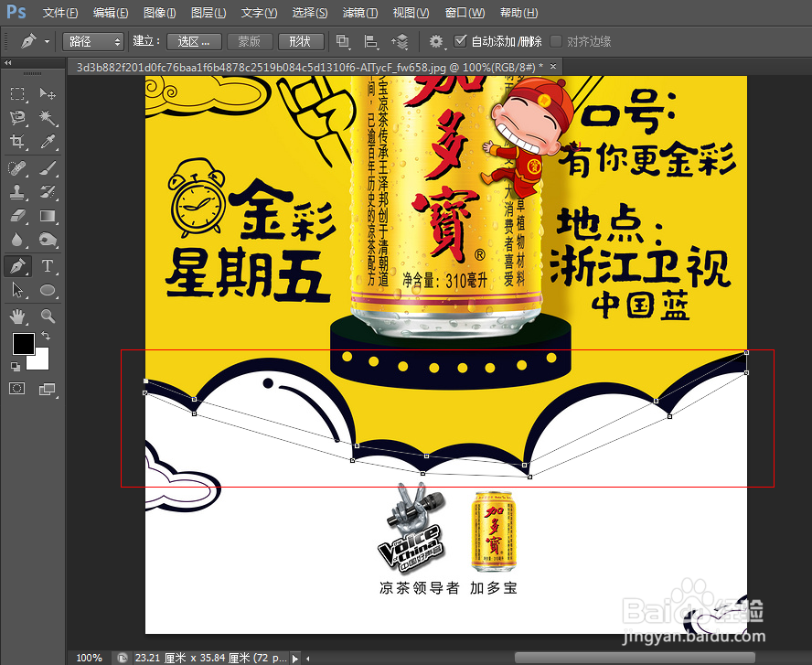Click the Ps application logo
812x665 pixels.
click(x=16, y=11)
